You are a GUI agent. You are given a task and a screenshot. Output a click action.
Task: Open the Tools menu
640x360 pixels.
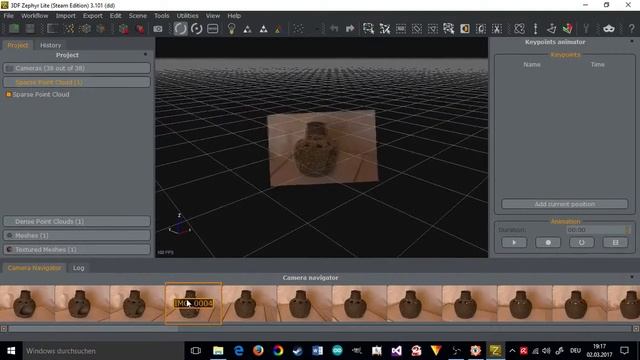[162, 16]
